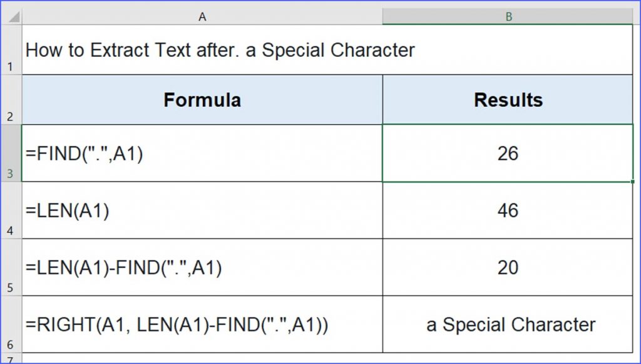This screenshot has width=641, height=364.
Task: Select row 1 header
Action: tap(11, 50)
